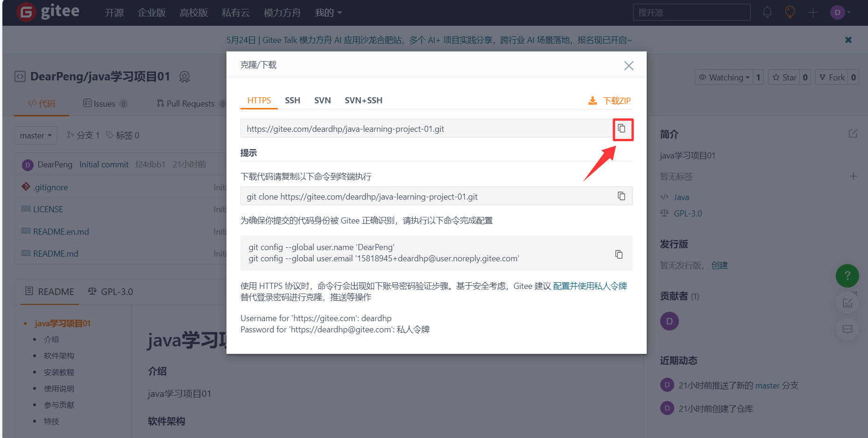Viewport: 868px width, 438px height.
Task: Open the 企业版 menu item
Action: click(152, 13)
